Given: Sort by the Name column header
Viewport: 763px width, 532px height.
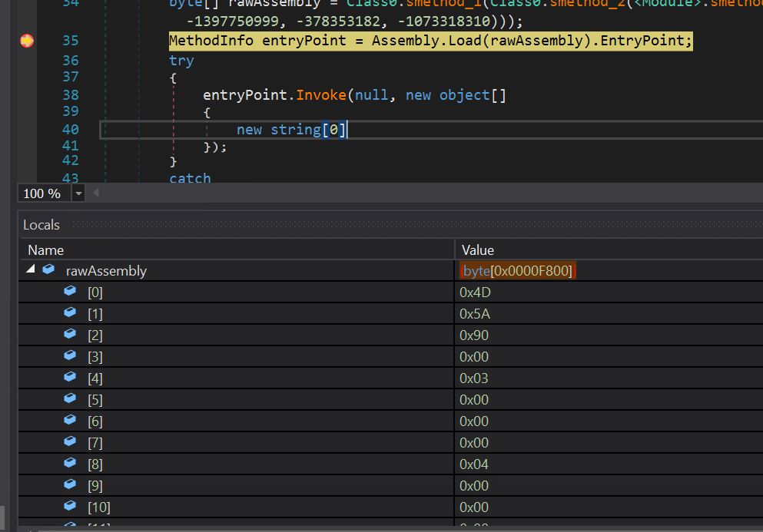Looking at the screenshot, I should [x=46, y=249].
